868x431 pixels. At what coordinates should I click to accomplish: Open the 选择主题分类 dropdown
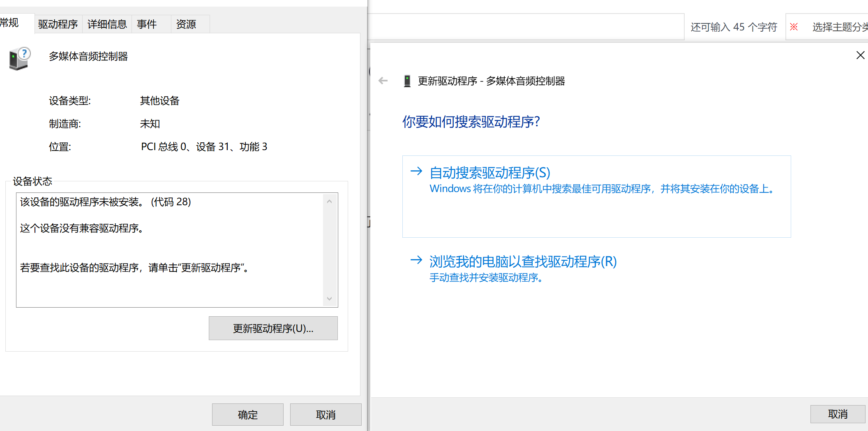click(838, 27)
